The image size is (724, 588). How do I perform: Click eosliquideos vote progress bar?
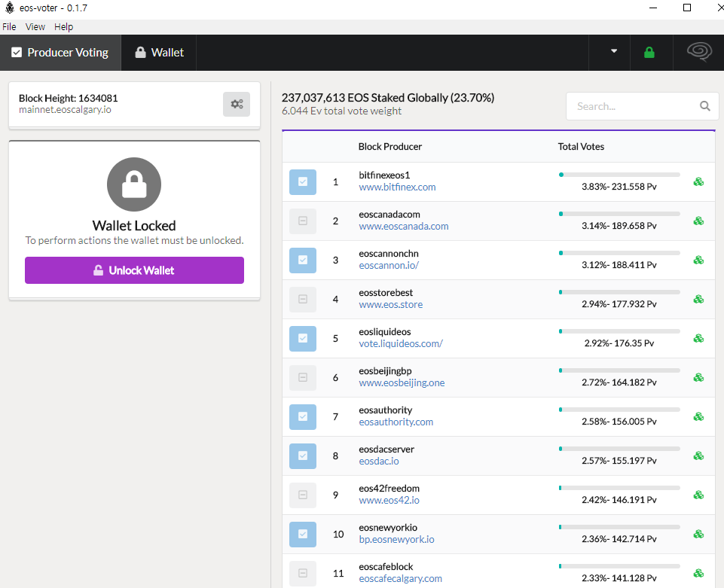(x=619, y=331)
